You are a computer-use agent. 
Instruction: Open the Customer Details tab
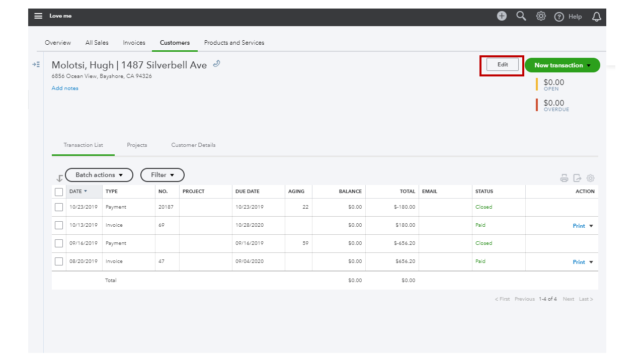point(193,145)
